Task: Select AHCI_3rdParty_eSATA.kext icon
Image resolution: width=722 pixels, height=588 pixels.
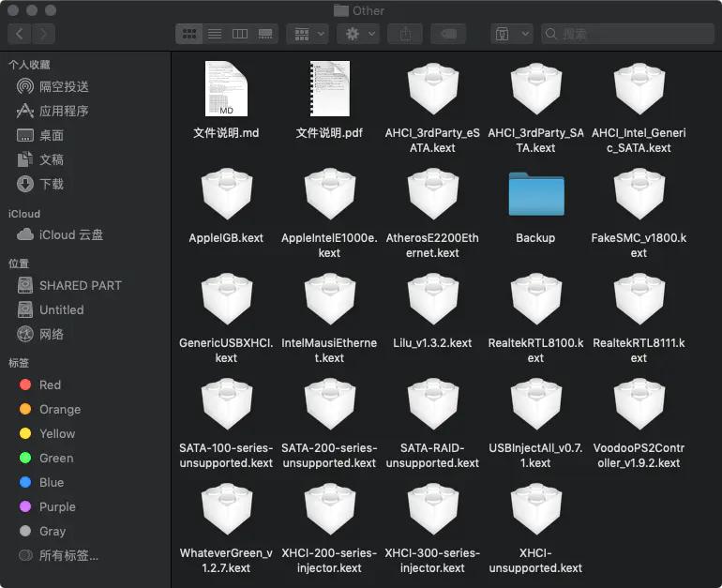Action: (x=433, y=89)
